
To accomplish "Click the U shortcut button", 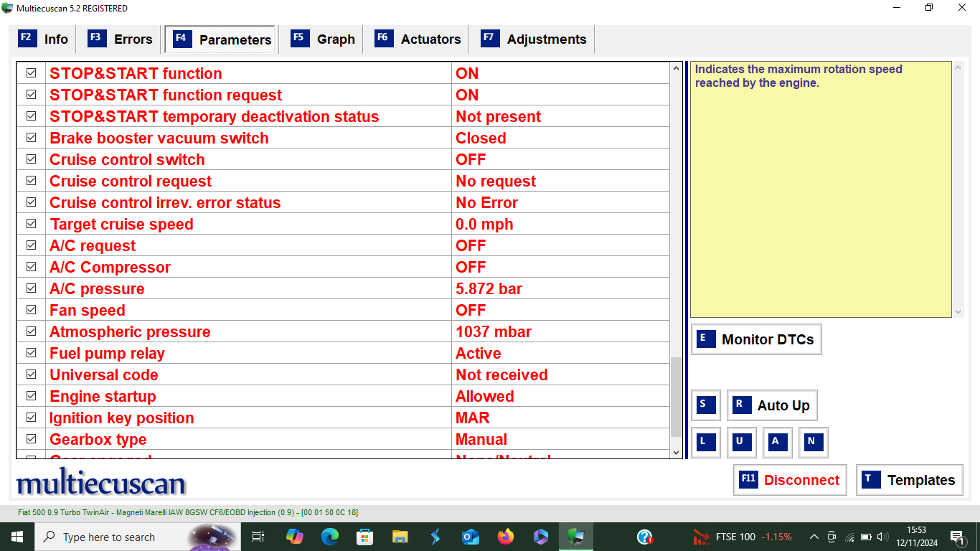I will pyautogui.click(x=741, y=442).
